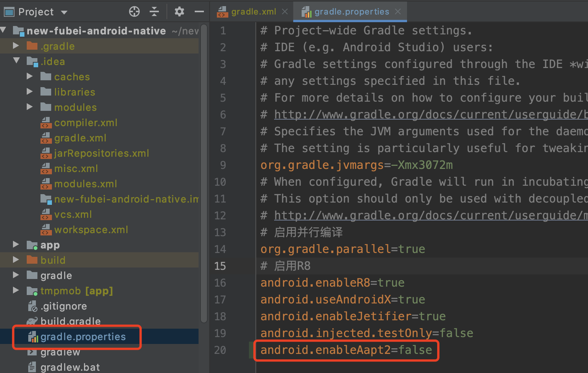
Task: Click line number 20 in the gutter
Action: click(x=220, y=350)
